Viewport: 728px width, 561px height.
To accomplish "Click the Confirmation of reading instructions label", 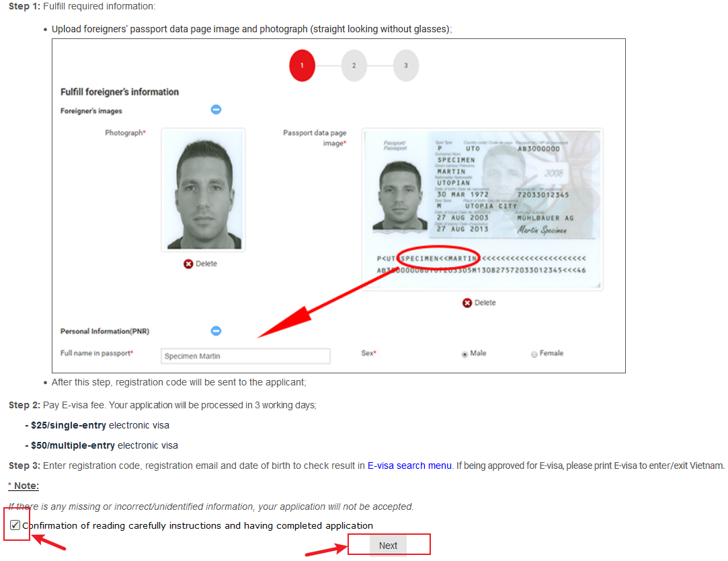I will point(198,525).
